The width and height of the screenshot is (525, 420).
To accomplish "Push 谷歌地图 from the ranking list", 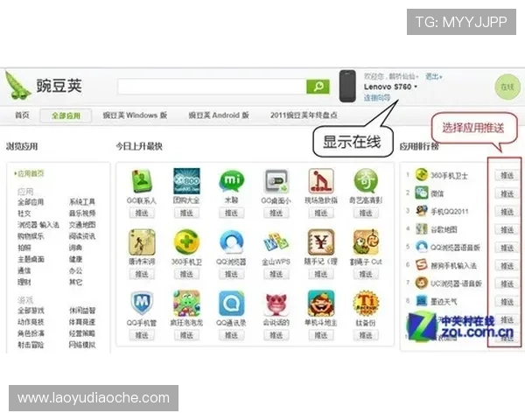I will pos(507,230).
